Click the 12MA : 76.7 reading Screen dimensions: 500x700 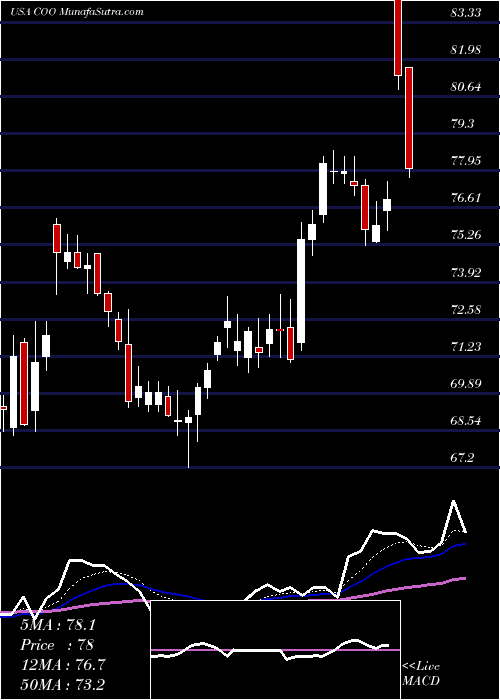click(62, 665)
